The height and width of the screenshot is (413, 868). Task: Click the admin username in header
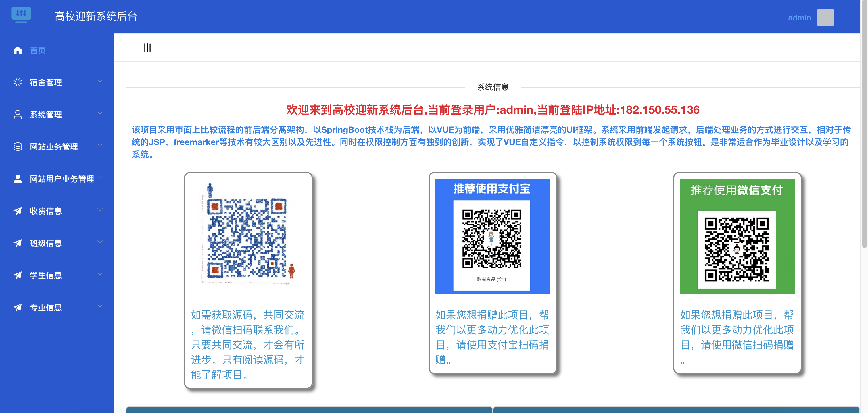point(799,18)
